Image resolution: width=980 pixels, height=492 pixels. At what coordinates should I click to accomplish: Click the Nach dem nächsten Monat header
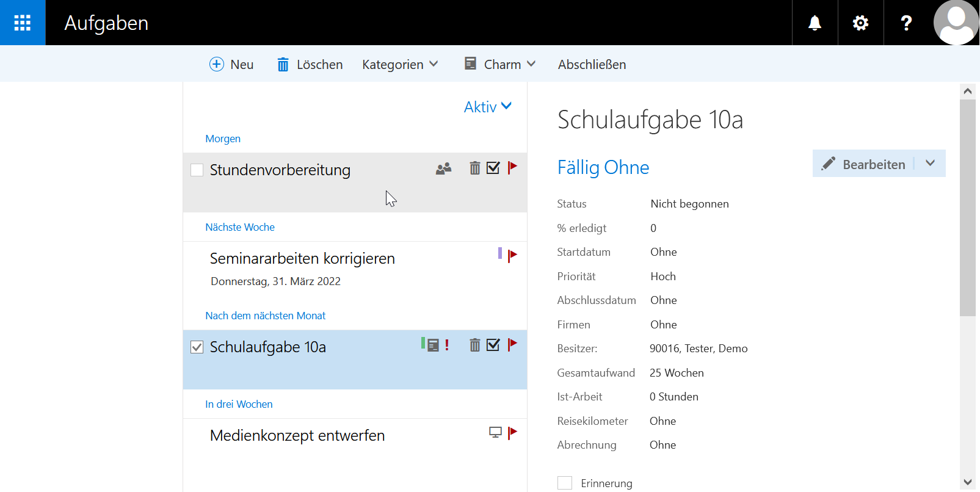tap(266, 316)
